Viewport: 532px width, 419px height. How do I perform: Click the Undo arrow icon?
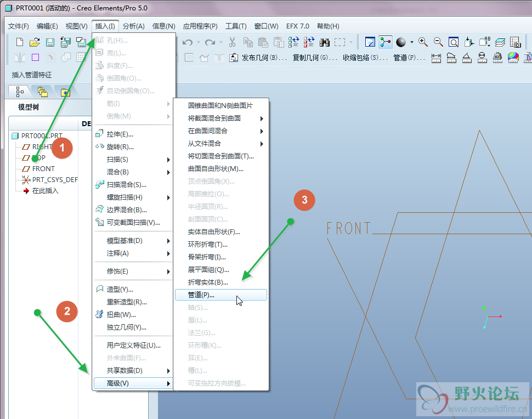[x=188, y=42]
